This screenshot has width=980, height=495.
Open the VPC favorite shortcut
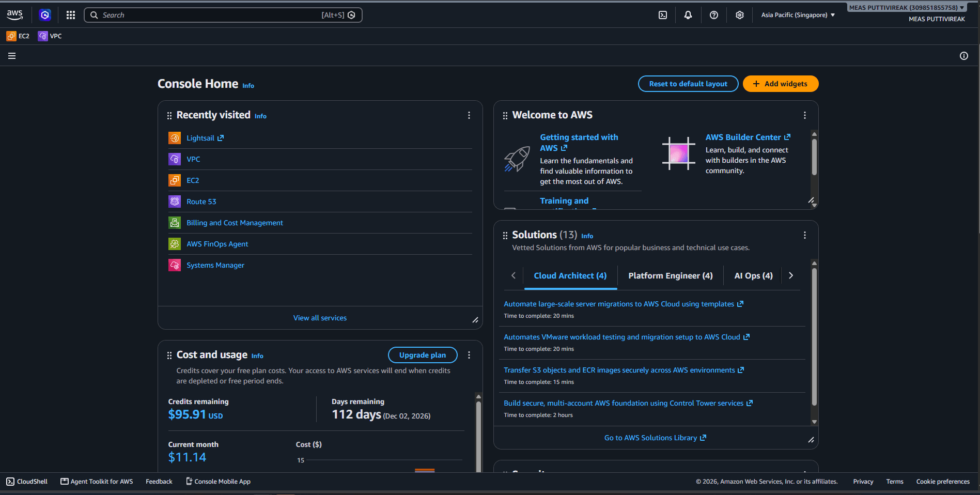tap(50, 36)
